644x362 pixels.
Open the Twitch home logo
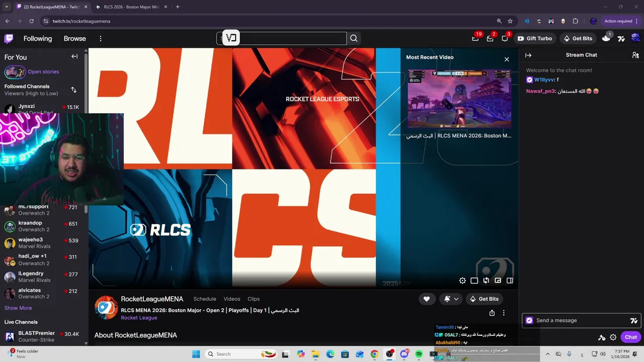(9, 39)
